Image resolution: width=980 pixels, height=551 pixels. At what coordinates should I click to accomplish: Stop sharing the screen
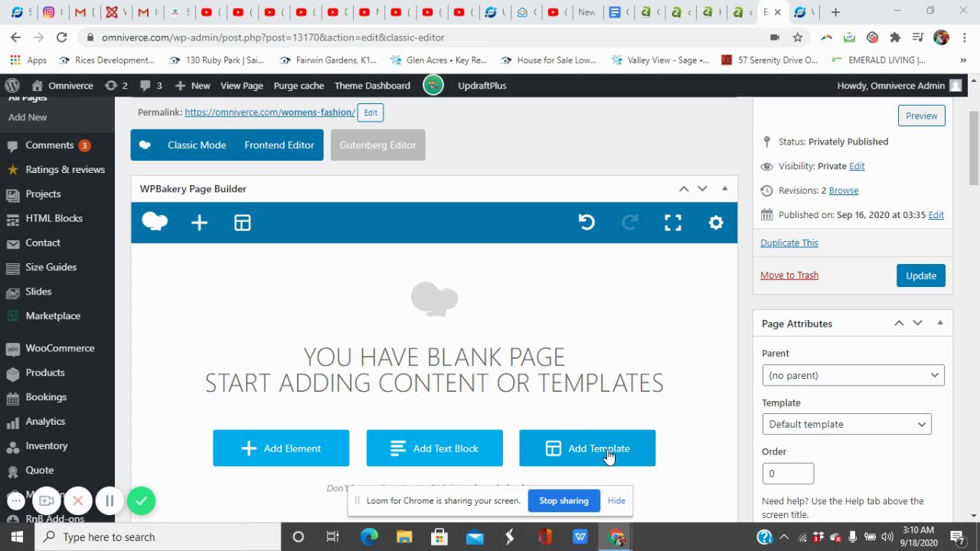pos(563,500)
